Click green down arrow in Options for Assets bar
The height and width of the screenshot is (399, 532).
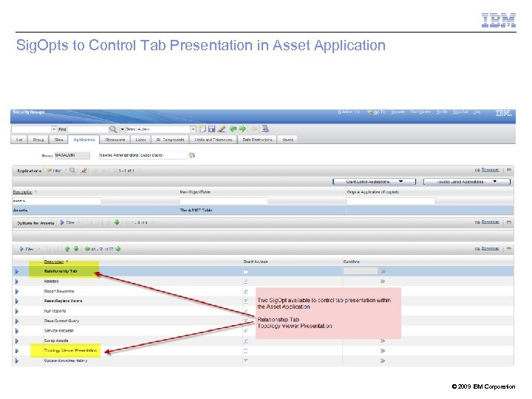click(117, 222)
